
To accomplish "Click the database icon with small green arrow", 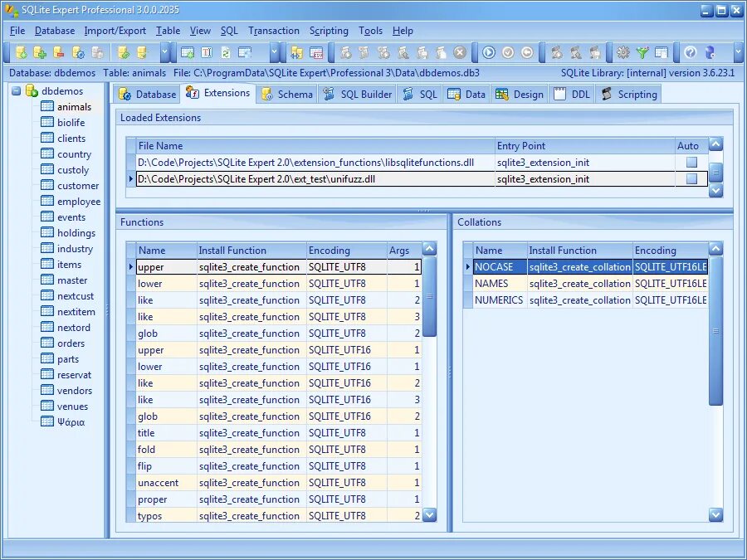I will click(142, 52).
